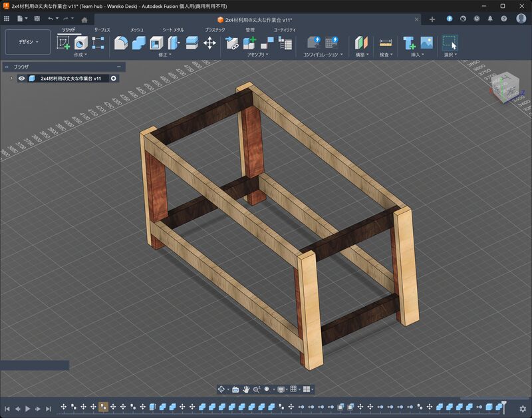Open the シート メタル tab
532x418 pixels.
pos(174,30)
